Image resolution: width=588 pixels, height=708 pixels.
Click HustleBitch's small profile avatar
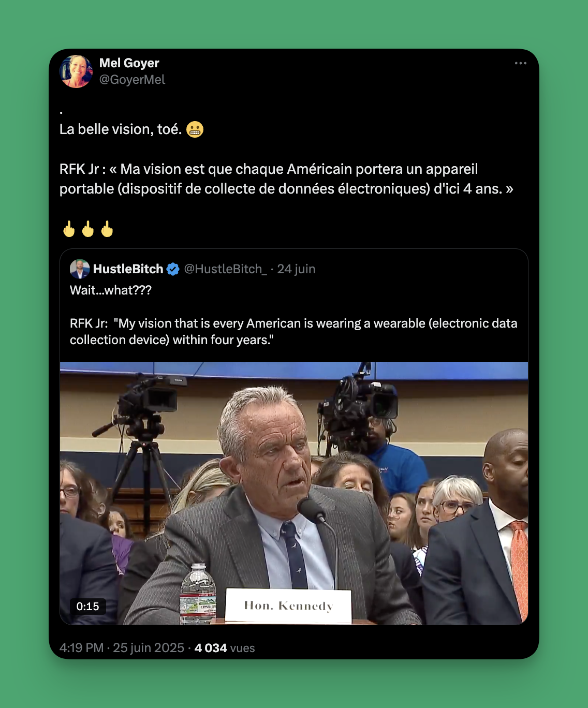click(x=80, y=269)
